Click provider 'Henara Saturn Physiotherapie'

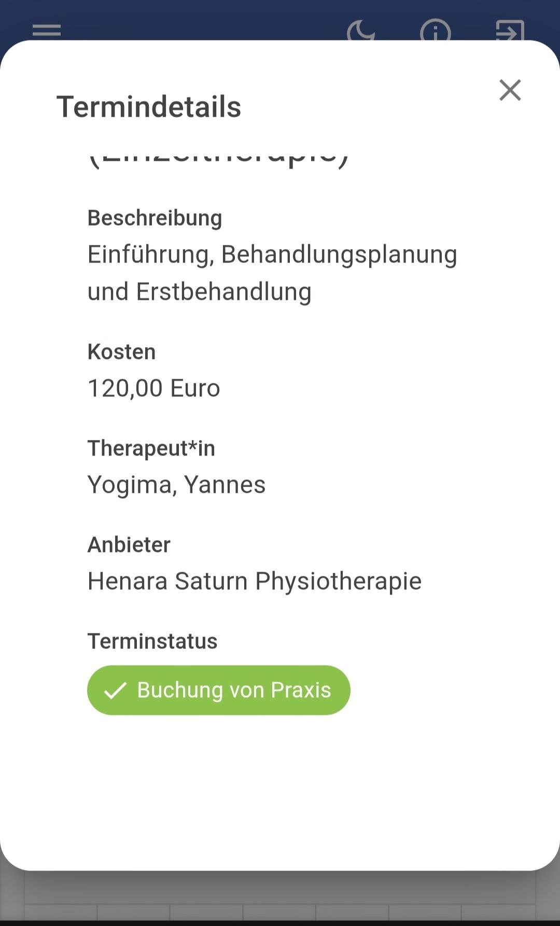(254, 581)
